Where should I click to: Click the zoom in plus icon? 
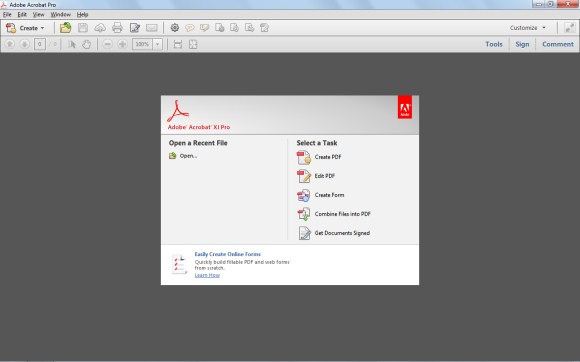122,44
